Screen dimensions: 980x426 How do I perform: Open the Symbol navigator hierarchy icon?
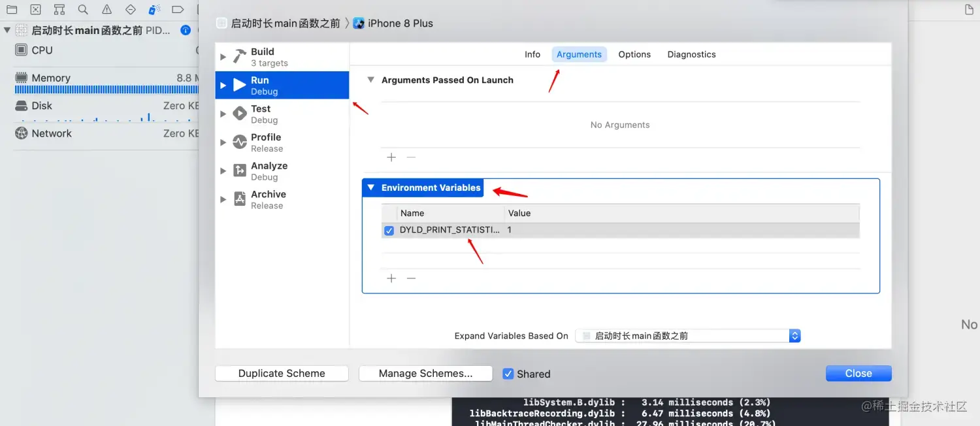[x=59, y=10]
